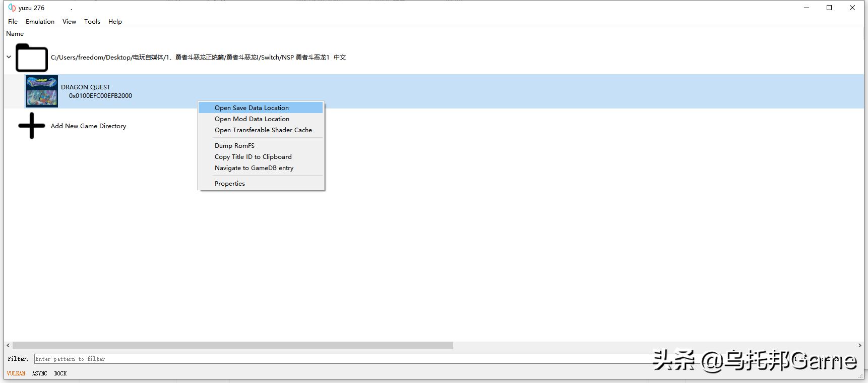Minimize the yuzu window
This screenshot has width=868, height=383.
point(807,8)
